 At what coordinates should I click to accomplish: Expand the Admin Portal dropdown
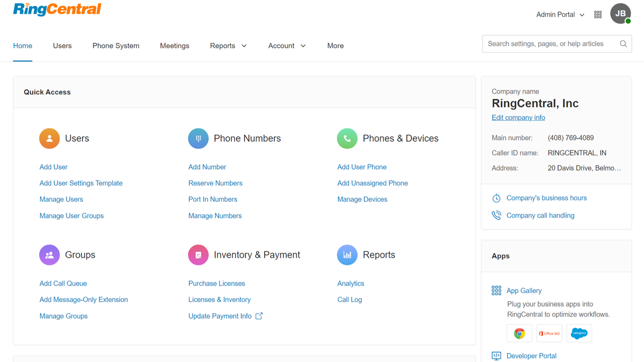point(560,15)
